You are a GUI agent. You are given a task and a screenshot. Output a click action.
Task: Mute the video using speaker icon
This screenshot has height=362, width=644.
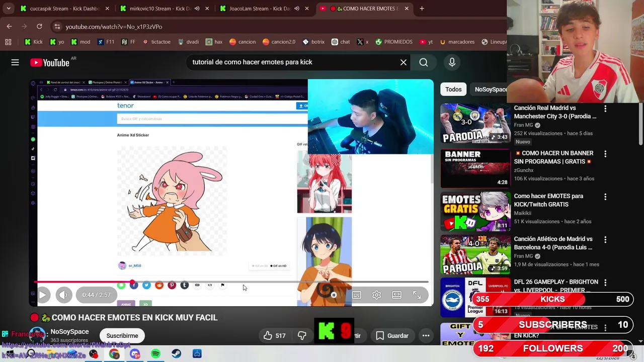point(63,295)
